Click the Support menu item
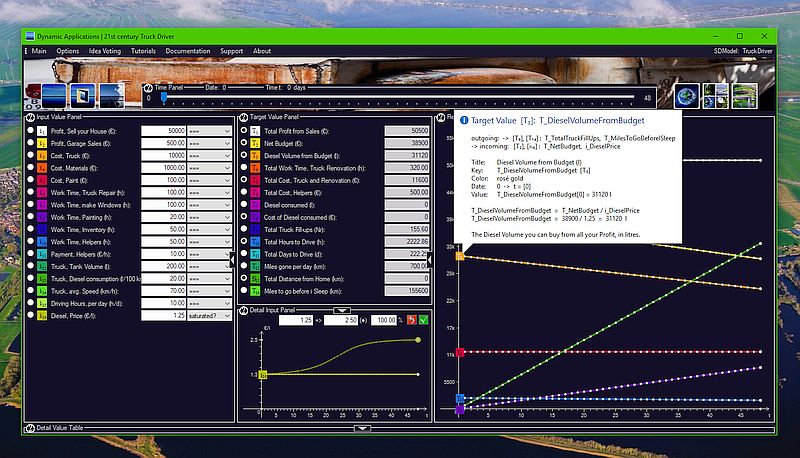 [x=232, y=51]
